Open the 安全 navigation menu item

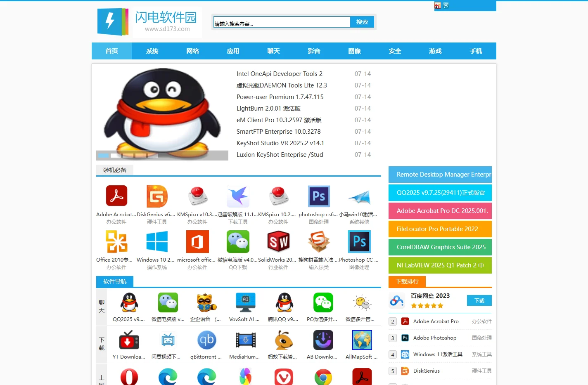point(395,51)
